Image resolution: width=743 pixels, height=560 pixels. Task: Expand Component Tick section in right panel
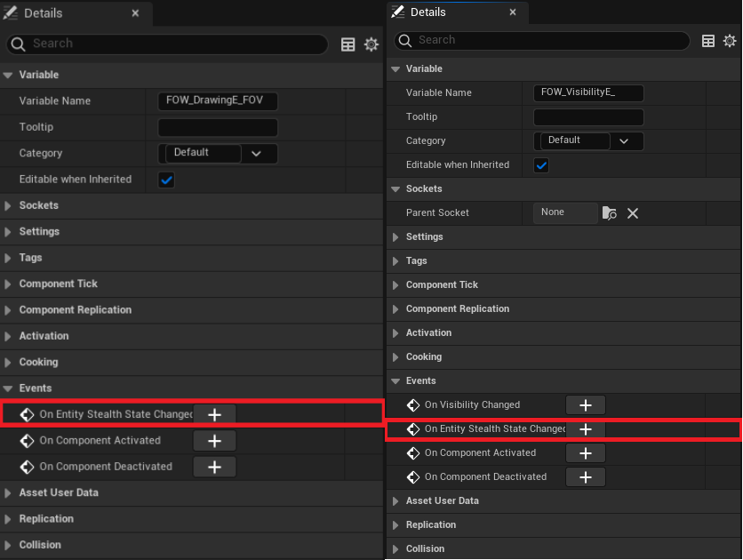[395, 284]
